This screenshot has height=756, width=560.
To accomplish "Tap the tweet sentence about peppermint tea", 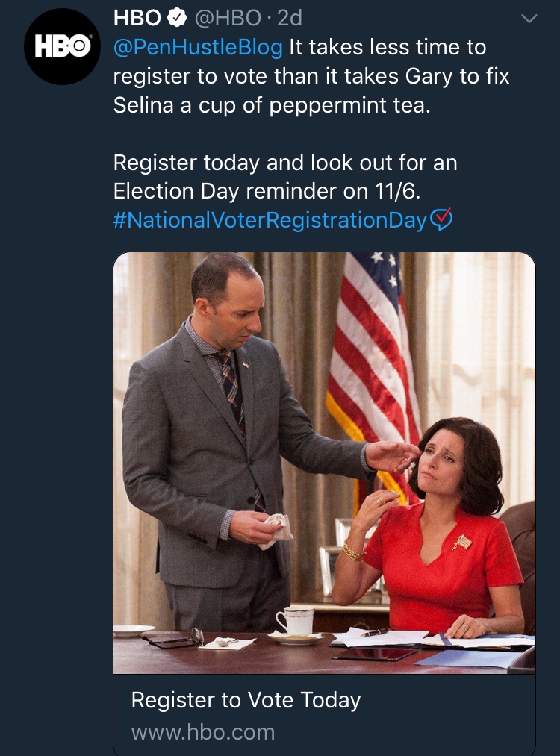I will (x=272, y=105).
